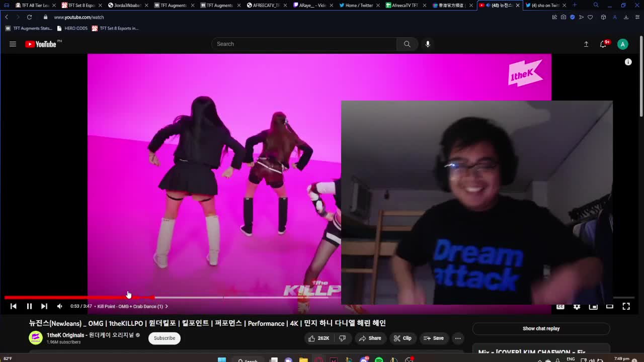644x362 pixels.
Task: Subscribe to 1theK Originals
Action: coord(165,338)
